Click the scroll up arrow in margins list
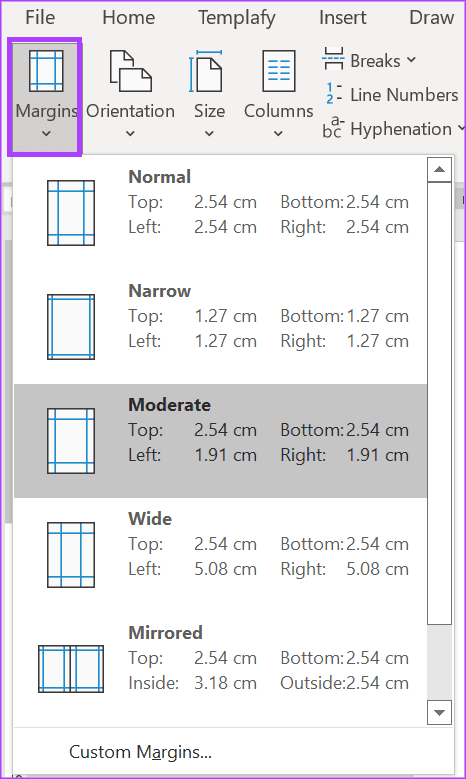 coord(439,169)
